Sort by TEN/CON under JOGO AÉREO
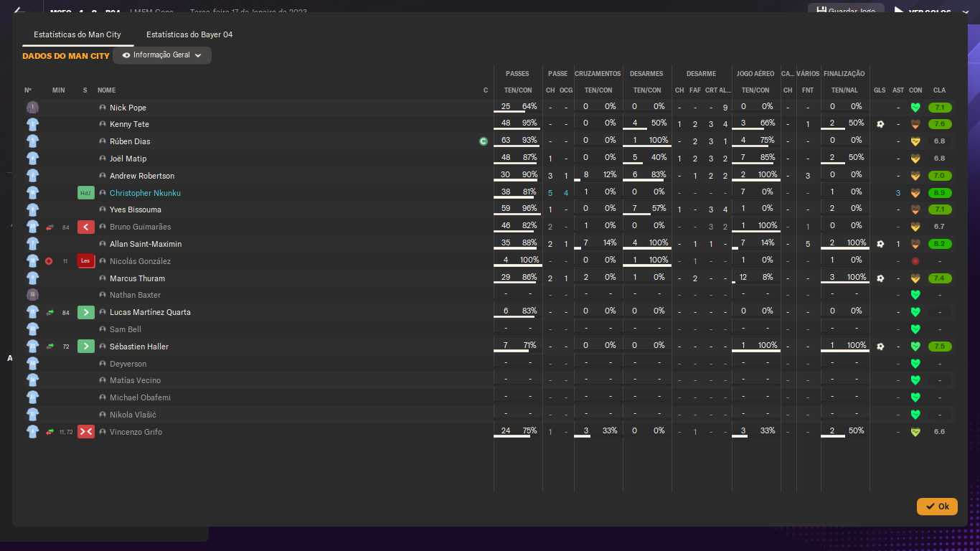 (755, 90)
